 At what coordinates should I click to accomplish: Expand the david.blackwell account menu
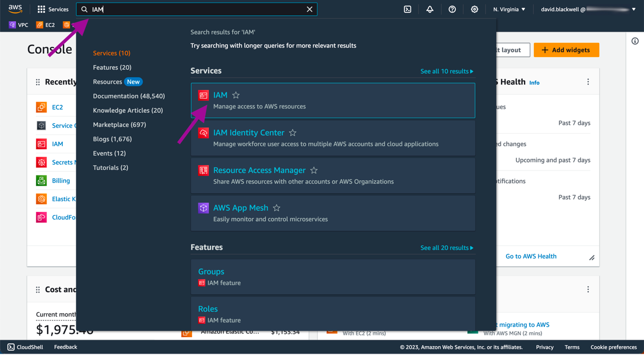(x=588, y=9)
